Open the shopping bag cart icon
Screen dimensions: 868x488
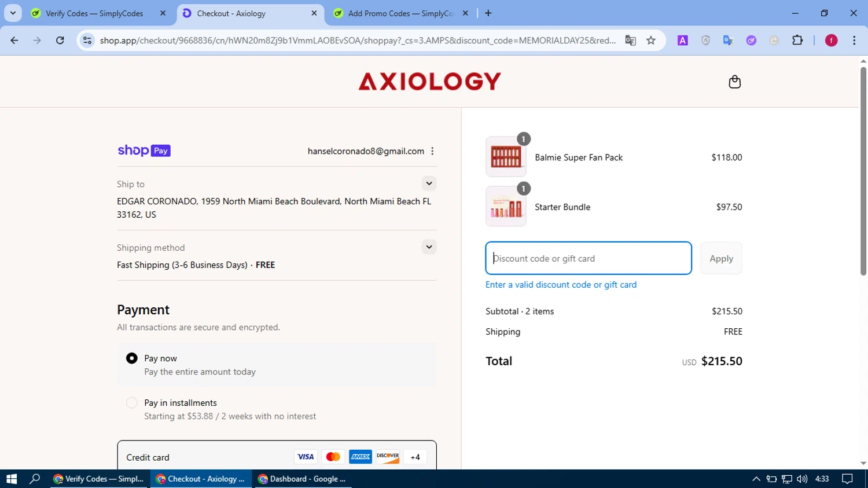pos(734,82)
